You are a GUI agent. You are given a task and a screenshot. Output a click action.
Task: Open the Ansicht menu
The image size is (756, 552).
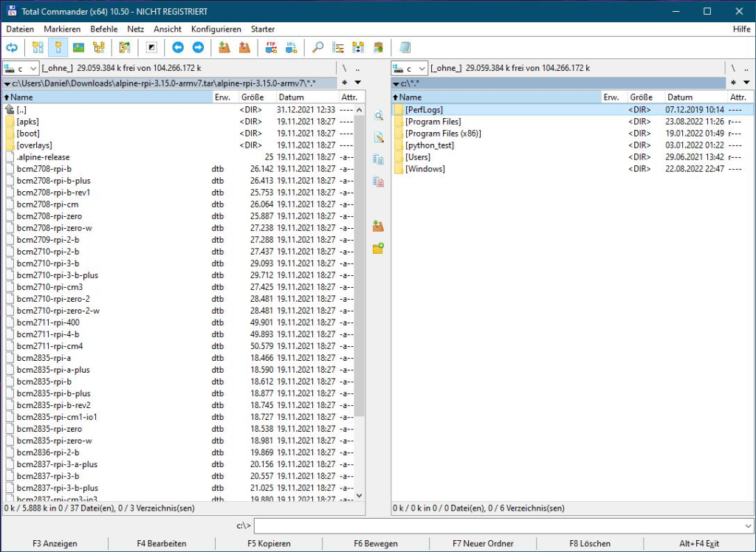point(168,29)
